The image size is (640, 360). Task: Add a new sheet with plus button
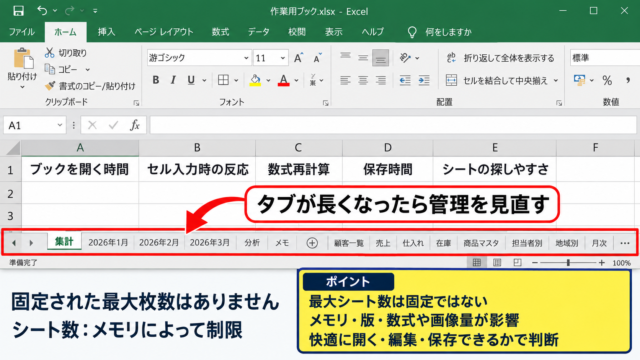click(312, 243)
